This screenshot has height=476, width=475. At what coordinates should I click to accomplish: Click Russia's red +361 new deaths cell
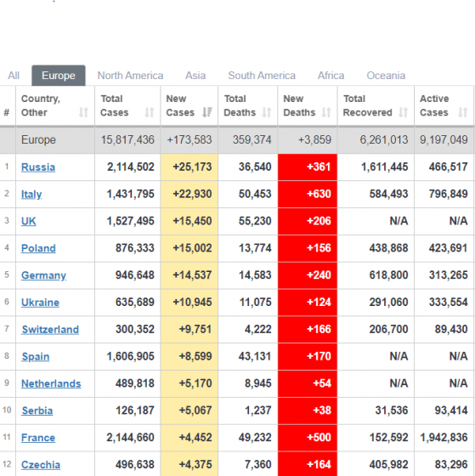[308, 167]
